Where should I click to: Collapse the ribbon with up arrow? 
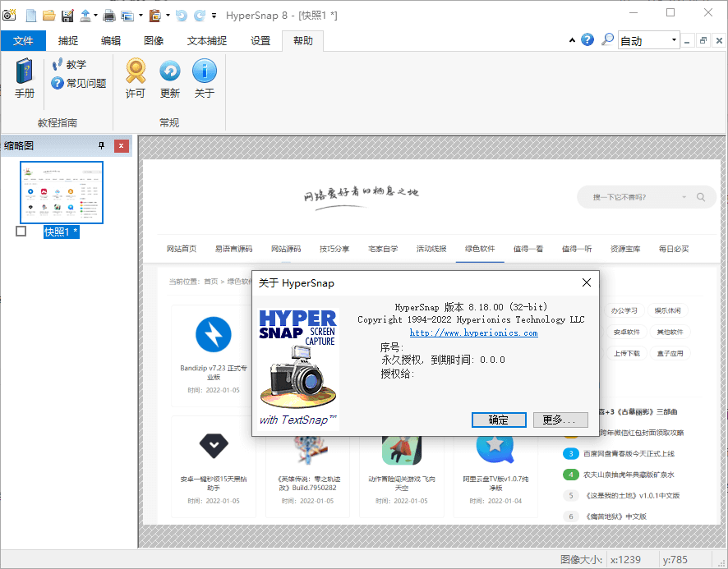click(x=572, y=40)
